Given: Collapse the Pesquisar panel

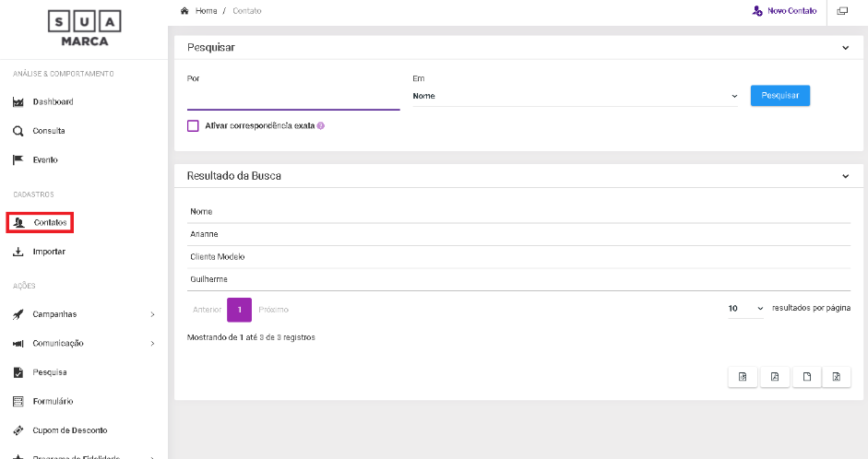Looking at the screenshot, I should (846, 48).
